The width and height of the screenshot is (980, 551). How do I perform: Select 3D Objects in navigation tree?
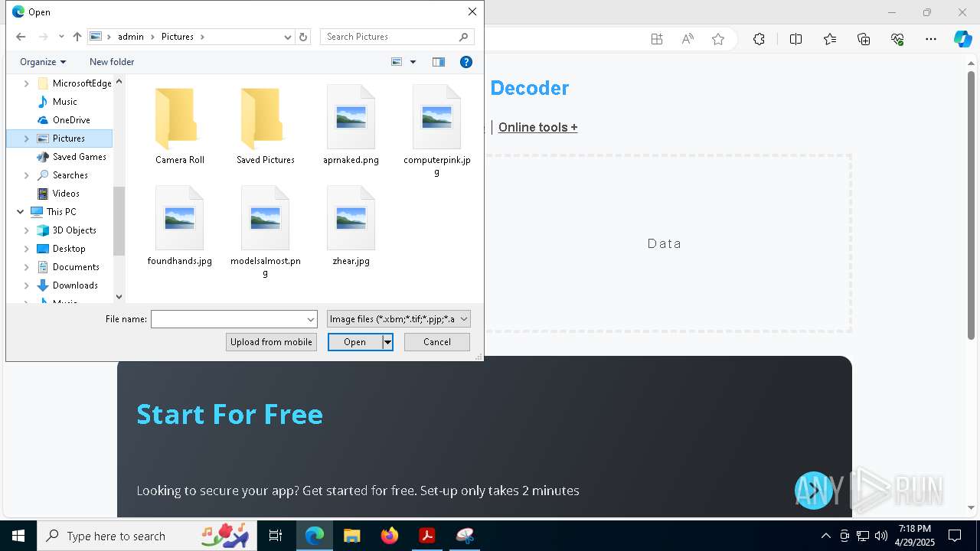[x=74, y=230]
